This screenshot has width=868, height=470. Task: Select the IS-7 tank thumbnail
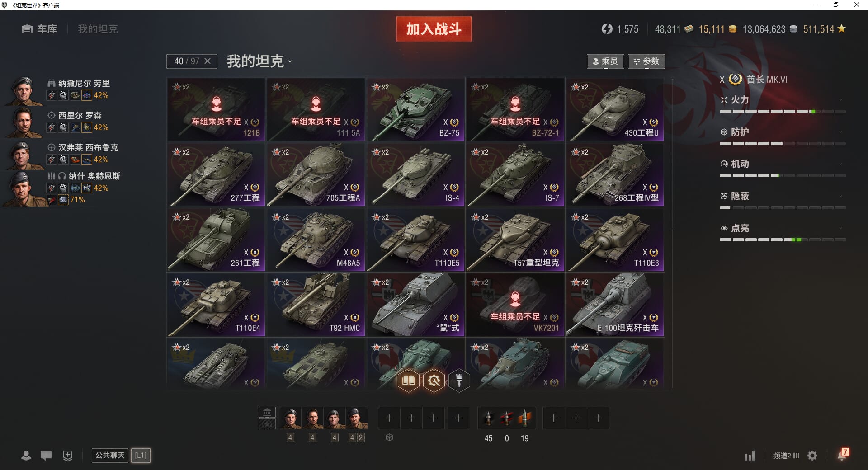point(515,174)
